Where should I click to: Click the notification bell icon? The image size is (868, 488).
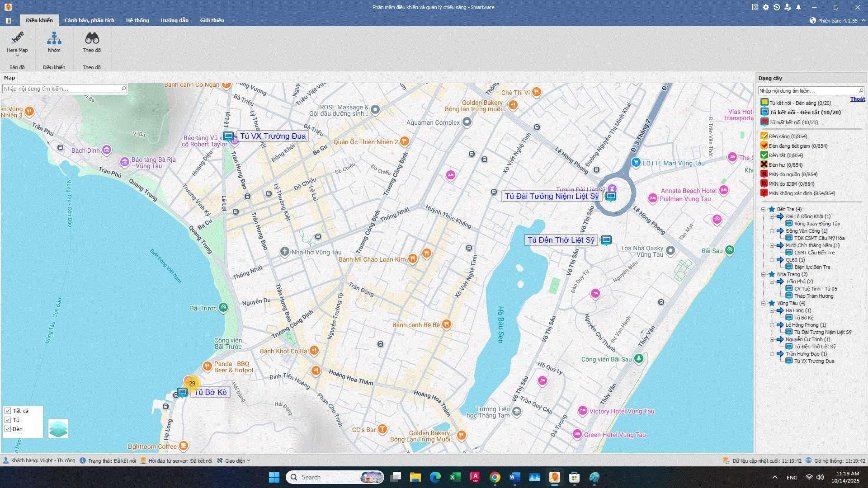pyautogui.click(x=798, y=7)
